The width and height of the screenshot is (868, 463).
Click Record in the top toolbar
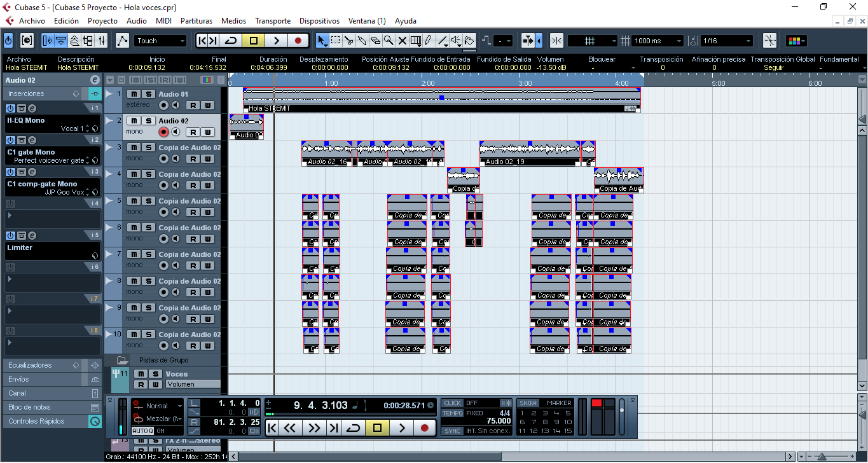(x=298, y=41)
